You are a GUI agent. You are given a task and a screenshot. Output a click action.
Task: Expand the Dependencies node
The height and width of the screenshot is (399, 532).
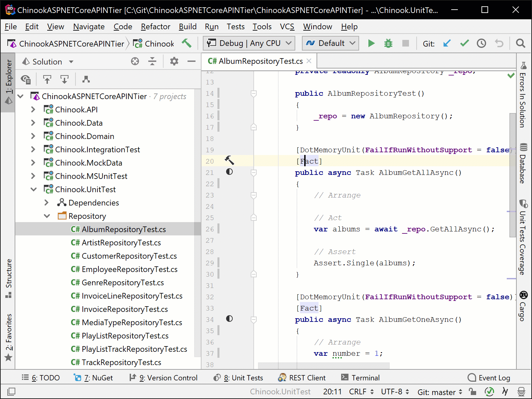tap(47, 202)
